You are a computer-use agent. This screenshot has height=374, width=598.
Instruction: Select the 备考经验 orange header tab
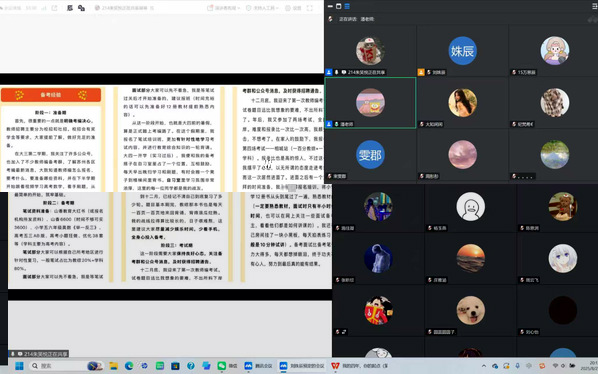[x=51, y=95]
